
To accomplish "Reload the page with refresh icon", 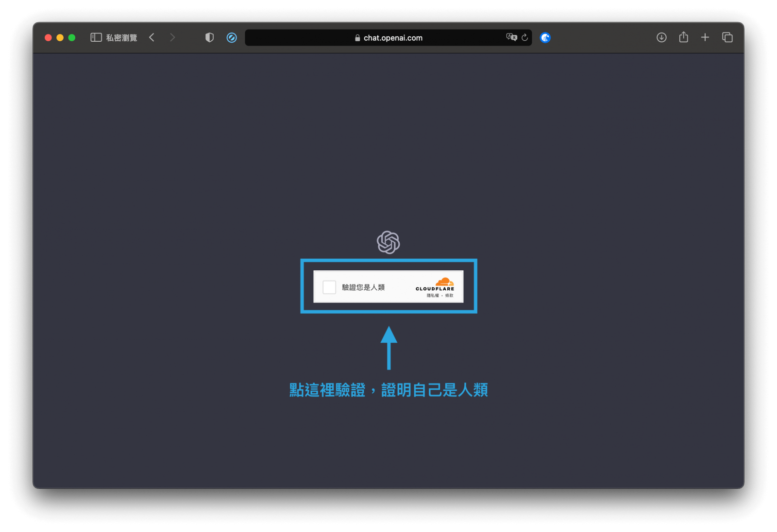I will point(525,37).
